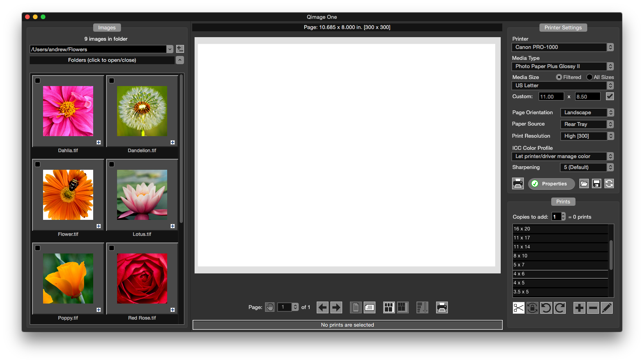The height and width of the screenshot is (363, 644).
Task: Select the pan hand icon next to Page field
Action: [x=270, y=307]
